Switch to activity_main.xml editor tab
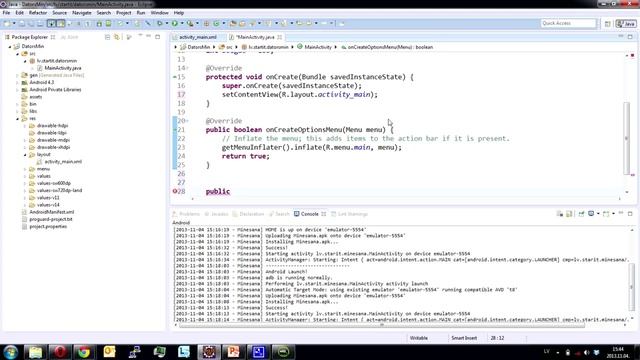 (x=198, y=37)
